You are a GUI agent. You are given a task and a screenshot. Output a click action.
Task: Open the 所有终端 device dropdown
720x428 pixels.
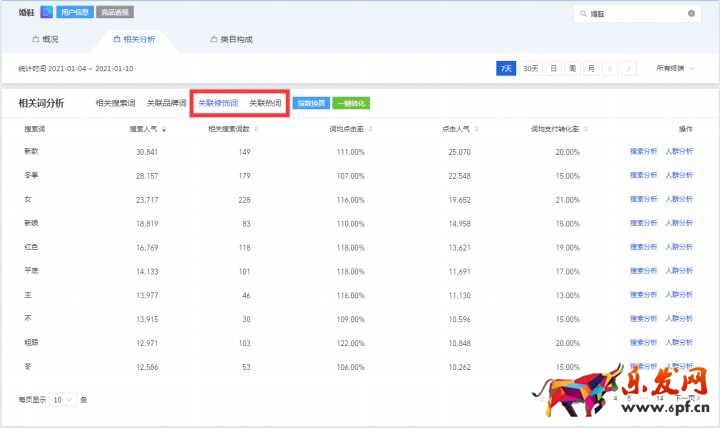pyautogui.click(x=676, y=68)
